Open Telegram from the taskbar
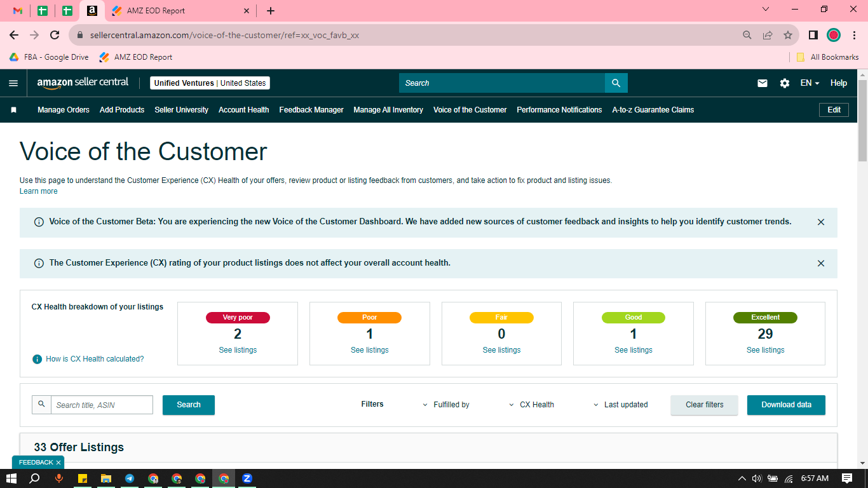Viewport: 868px width, 488px height. pyautogui.click(x=130, y=478)
